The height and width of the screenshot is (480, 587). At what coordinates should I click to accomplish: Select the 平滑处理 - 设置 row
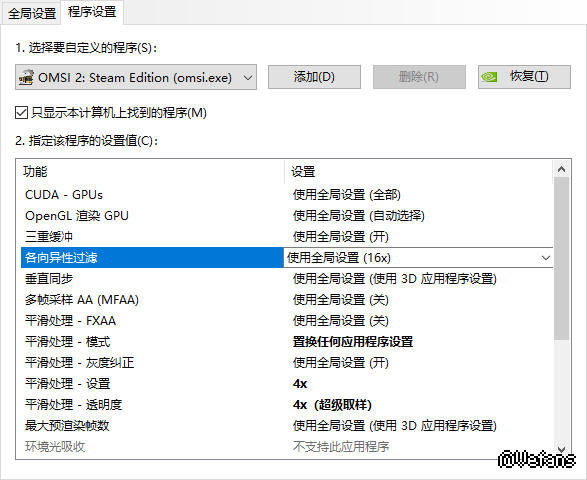287,383
